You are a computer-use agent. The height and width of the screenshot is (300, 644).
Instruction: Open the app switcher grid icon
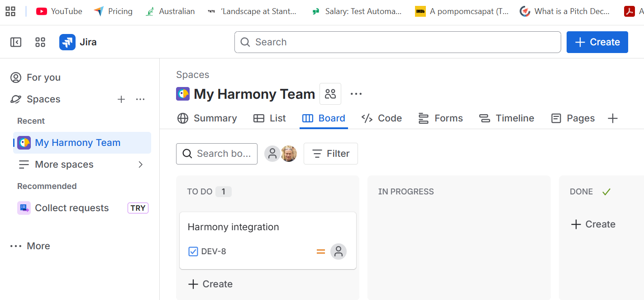40,42
